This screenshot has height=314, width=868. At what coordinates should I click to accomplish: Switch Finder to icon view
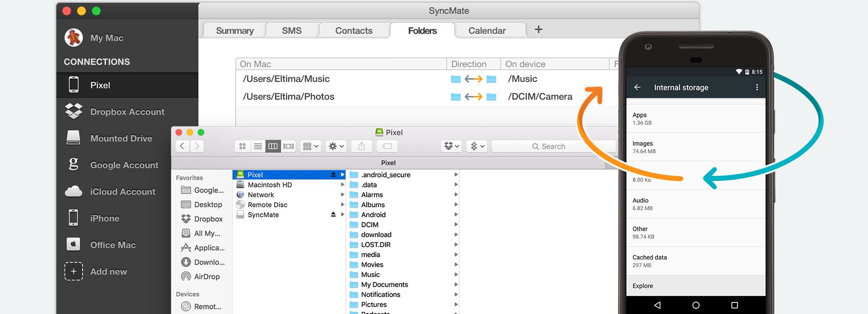coord(242,146)
